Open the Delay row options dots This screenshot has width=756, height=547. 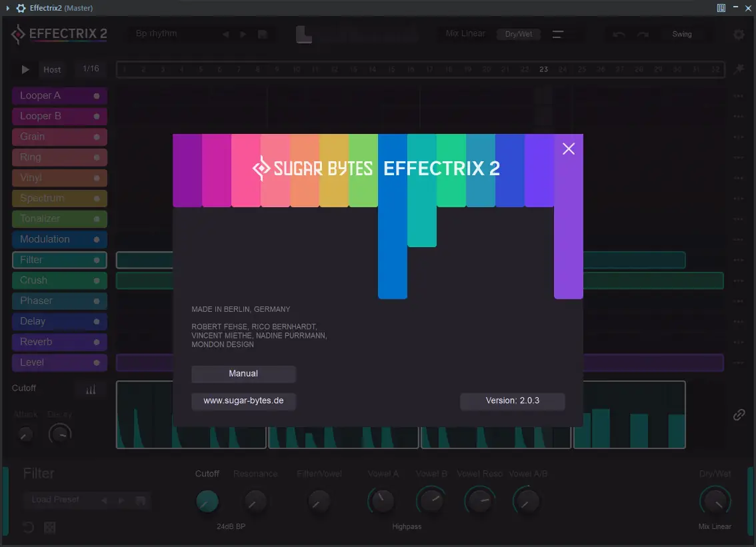click(738, 321)
